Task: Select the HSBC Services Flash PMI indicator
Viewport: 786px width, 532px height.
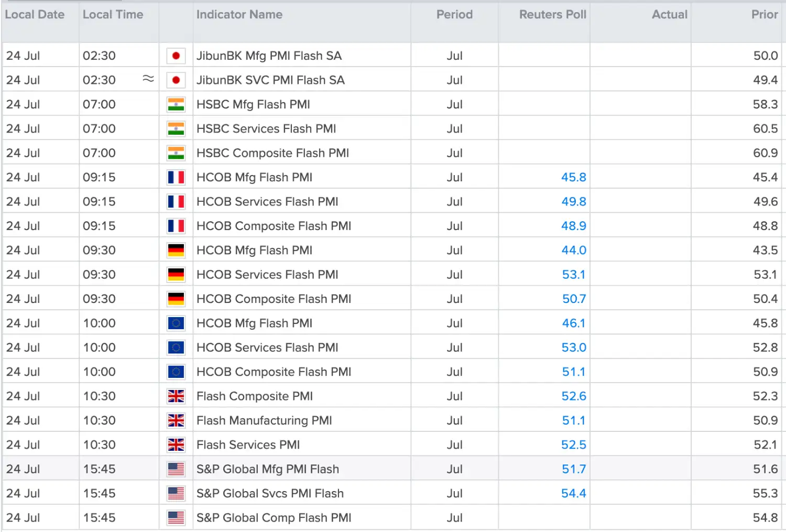Action: click(266, 129)
